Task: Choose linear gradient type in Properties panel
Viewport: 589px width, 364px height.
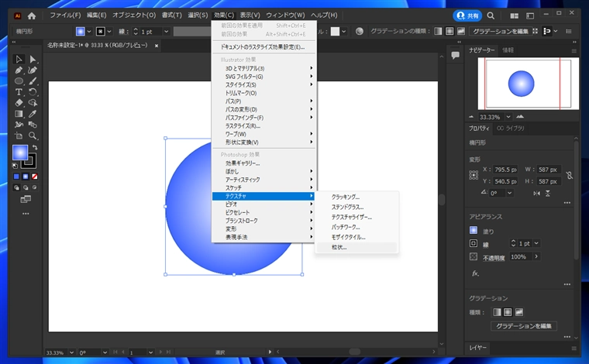Action: [x=497, y=312]
